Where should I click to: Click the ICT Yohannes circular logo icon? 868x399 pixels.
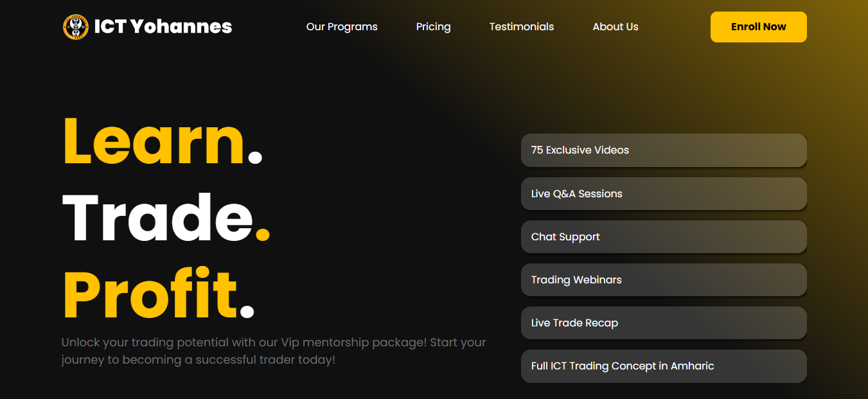75,27
